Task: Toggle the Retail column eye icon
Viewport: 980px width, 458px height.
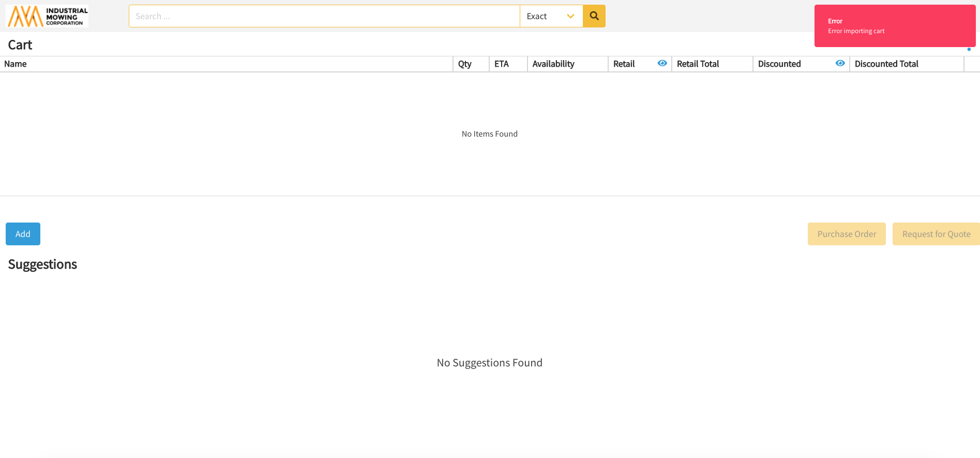Action: click(x=662, y=63)
